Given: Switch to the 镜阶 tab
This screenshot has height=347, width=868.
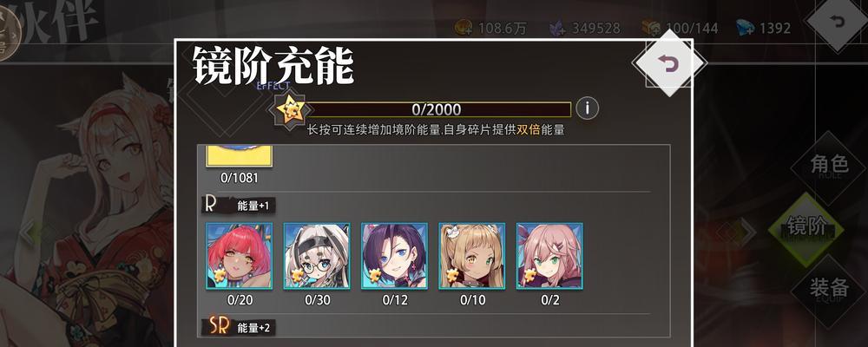Looking at the screenshot, I should click(x=807, y=227).
